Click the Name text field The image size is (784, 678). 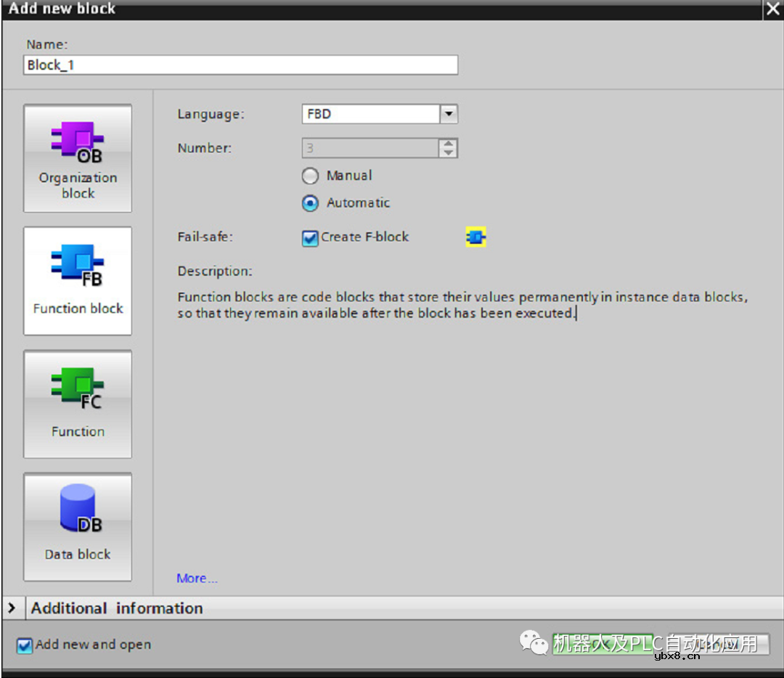tap(240, 65)
